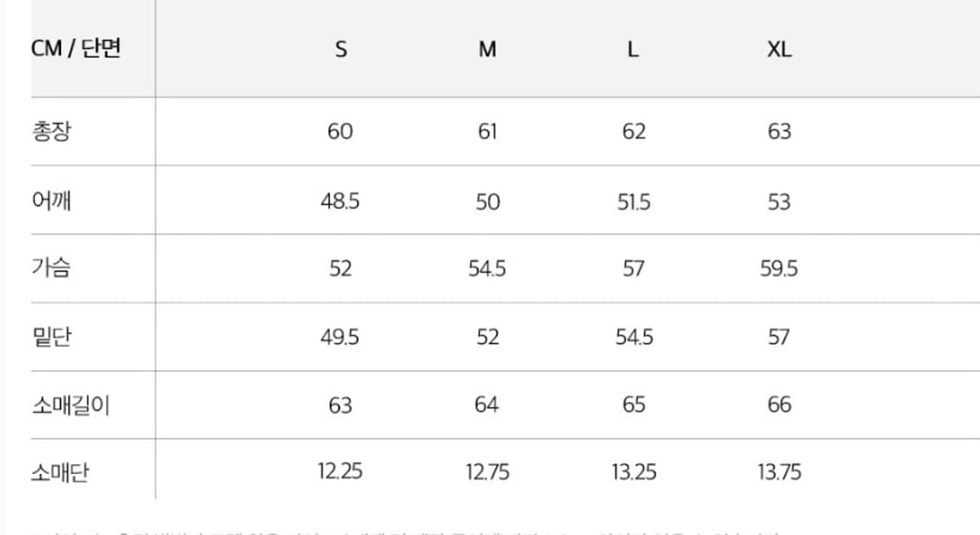Click the S size column header
Screen dimensions: 980x535
[x=341, y=50]
